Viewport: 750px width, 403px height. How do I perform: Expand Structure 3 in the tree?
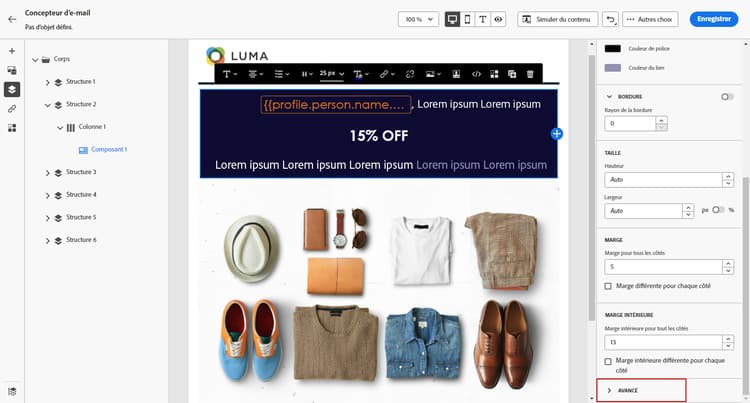tap(47, 173)
